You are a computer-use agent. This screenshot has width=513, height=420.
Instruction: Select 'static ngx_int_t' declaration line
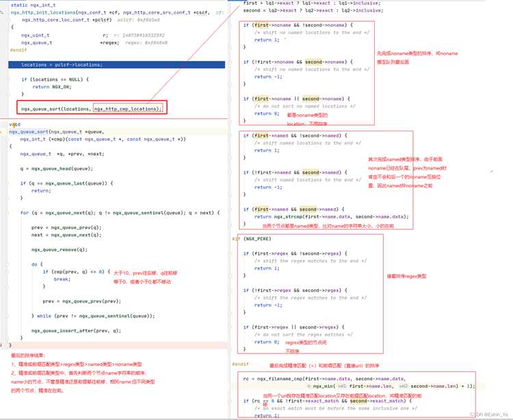tap(33, 5)
